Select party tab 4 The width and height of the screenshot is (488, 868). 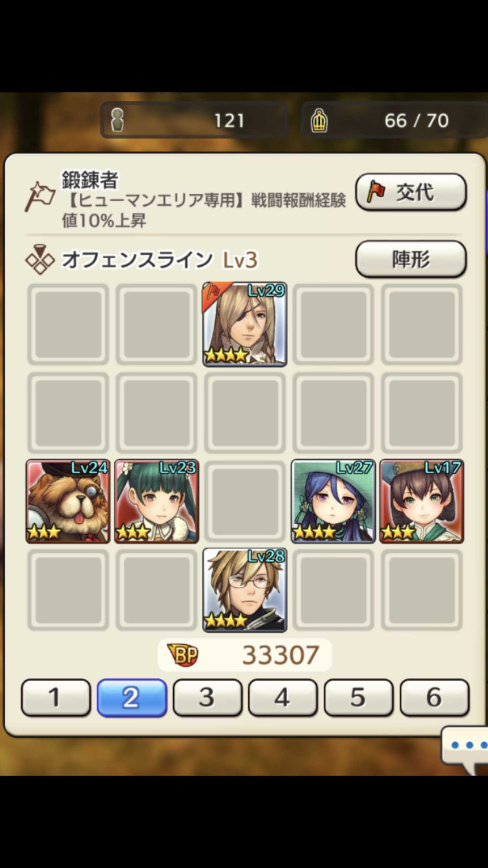click(x=283, y=697)
